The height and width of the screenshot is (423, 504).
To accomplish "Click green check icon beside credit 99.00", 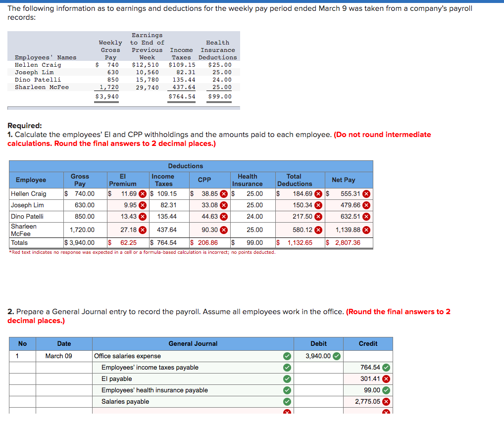I will coord(386,390).
